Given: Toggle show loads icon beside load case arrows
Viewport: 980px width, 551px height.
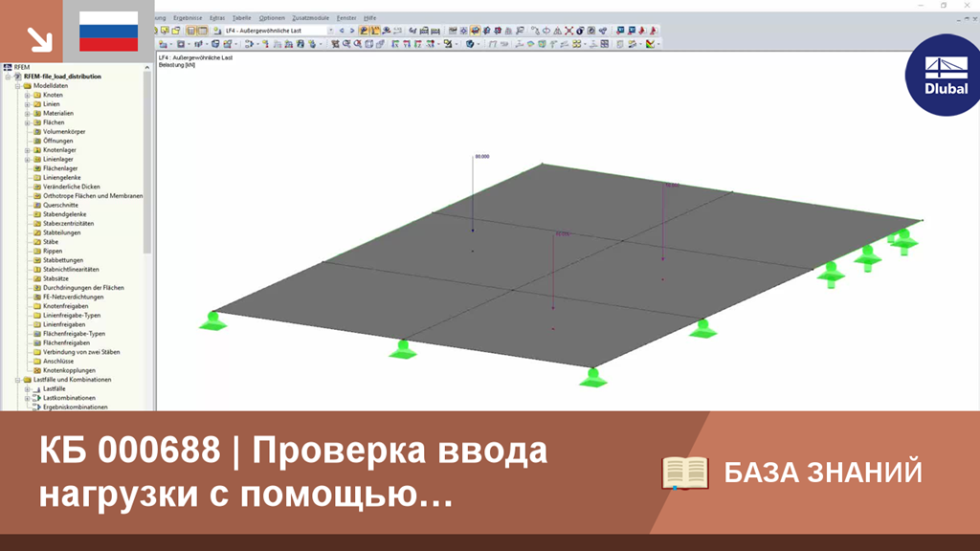Looking at the screenshot, I should 364,31.
